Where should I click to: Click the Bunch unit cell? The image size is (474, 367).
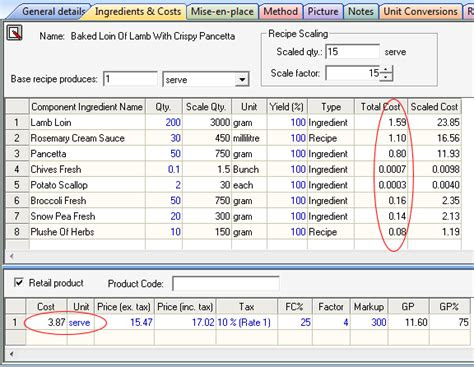coord(249,169)
